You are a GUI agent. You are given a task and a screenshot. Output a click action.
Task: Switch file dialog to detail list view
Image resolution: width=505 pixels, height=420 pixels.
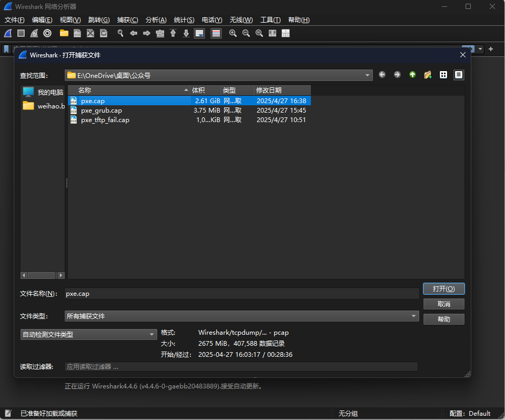coord(459,75)
